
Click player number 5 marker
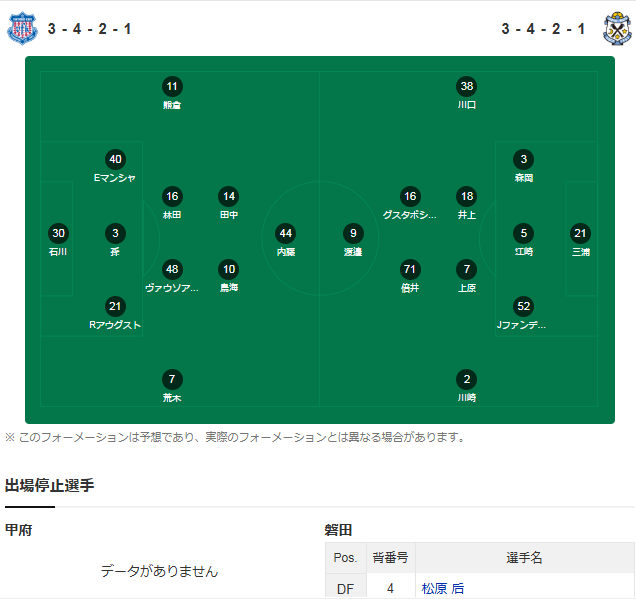click(523, 233)
